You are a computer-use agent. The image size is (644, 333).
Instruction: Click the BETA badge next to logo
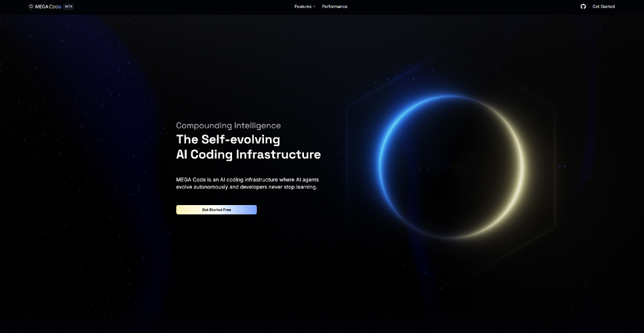[69, 7]
